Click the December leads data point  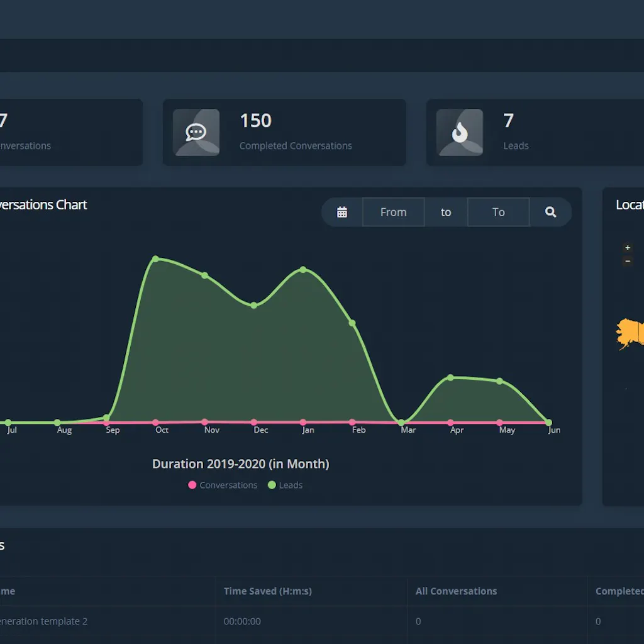tap(254, 306)
